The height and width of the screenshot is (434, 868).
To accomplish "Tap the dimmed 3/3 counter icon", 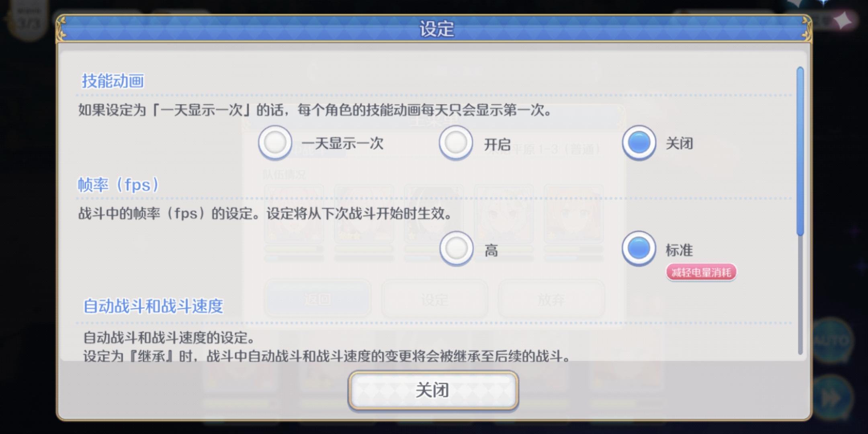I will pos(29,21).
